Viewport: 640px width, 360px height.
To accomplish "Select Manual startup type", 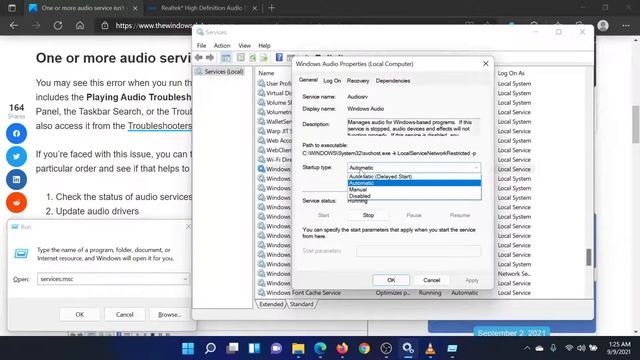I will (x=414, y=189).
